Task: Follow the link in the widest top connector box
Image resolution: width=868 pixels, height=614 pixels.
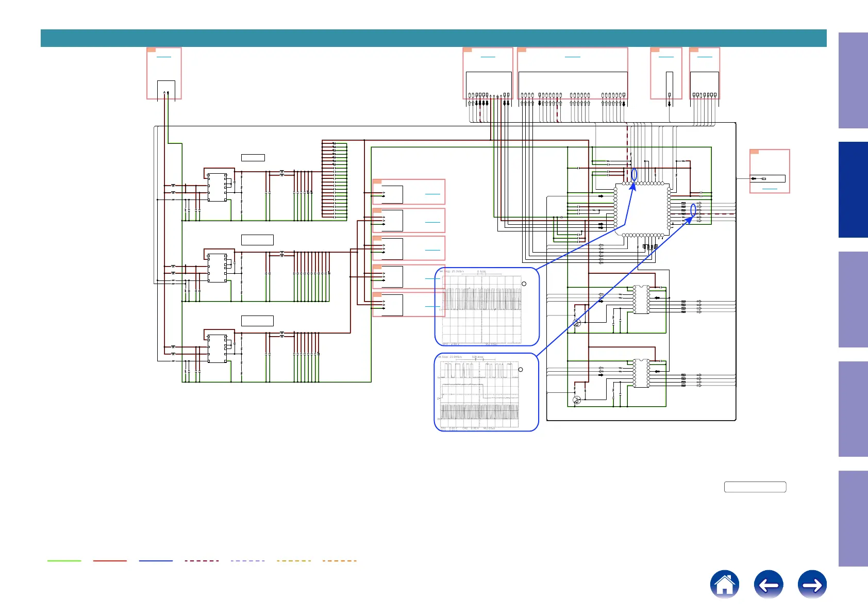Action: [573, 57]
